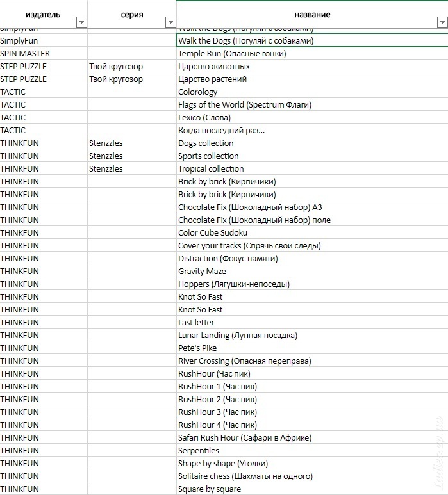448x495 pixels.
Task: Select THINKFUN cell in Dogs collection row
Action: pos(44,143)
